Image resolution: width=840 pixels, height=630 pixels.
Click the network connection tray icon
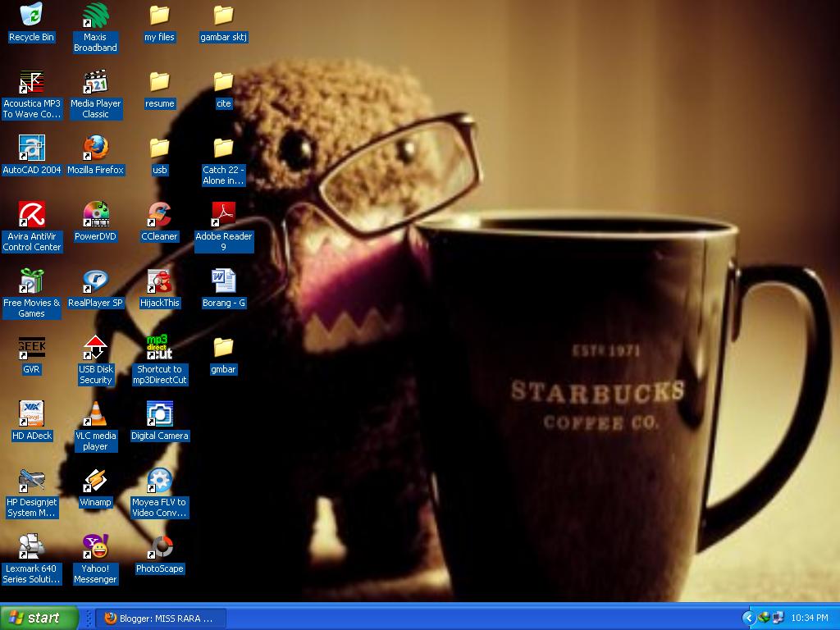pyautogui.click(x=778, y=618)
